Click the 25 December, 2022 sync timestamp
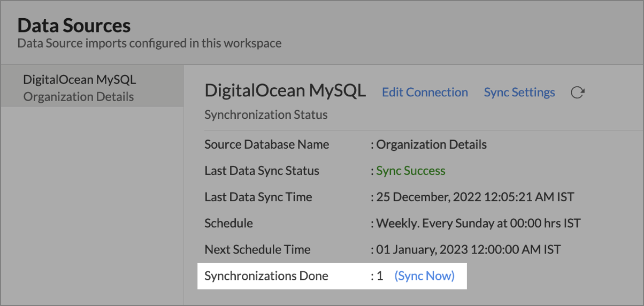 pyautogui.click(x=474, y=197)
